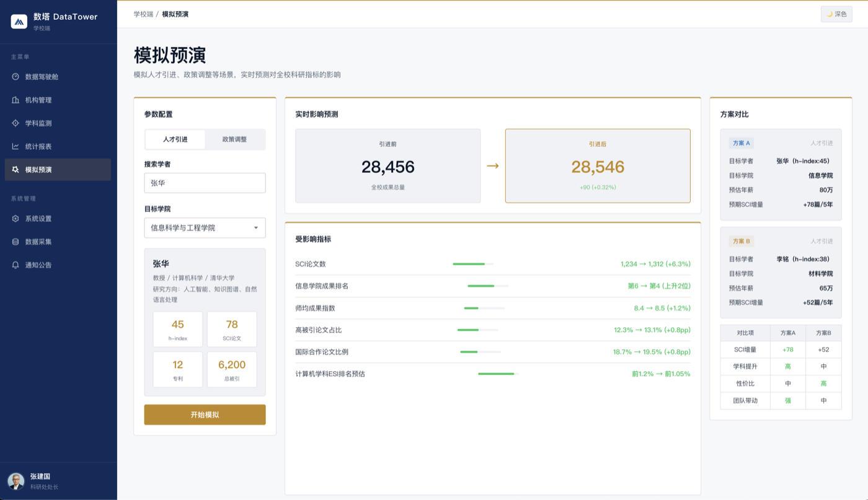Toggle the 深色 dark mode switch
868x500 pixels.
point(836,14)
